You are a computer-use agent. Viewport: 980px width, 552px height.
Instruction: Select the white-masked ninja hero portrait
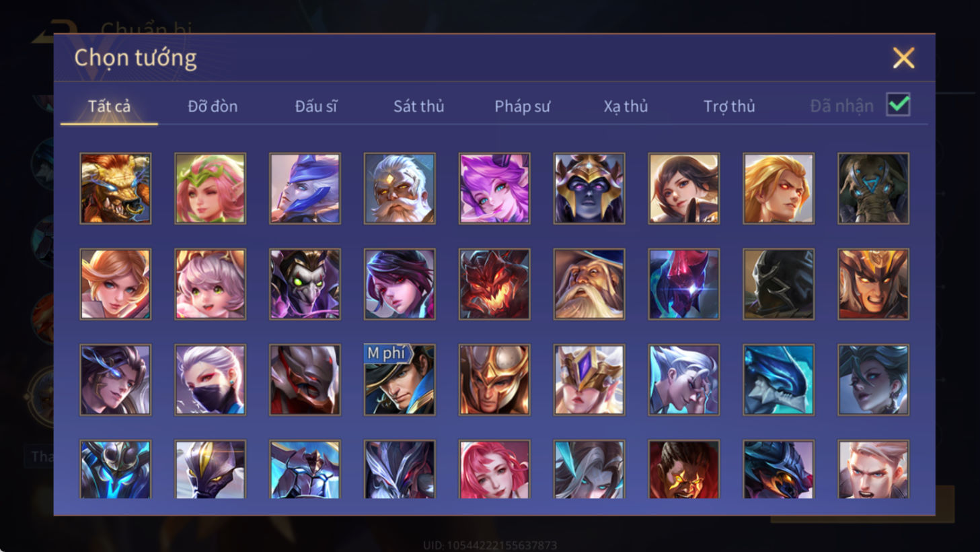coord(211,380)
